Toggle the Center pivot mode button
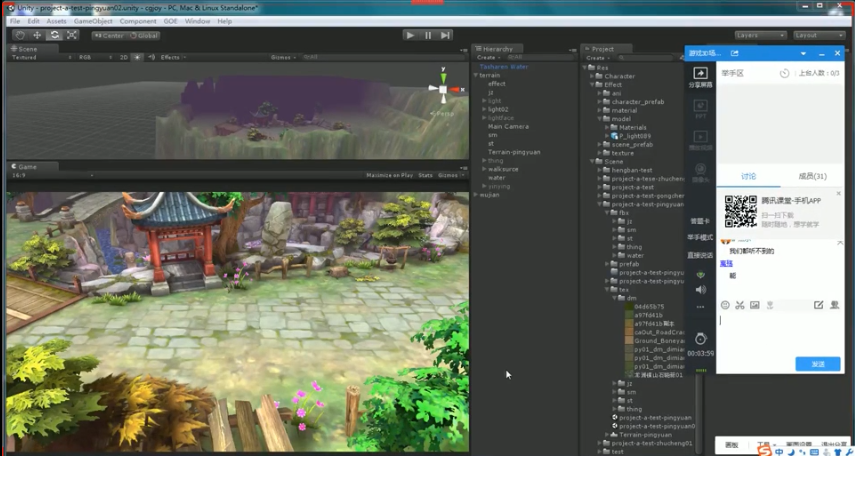 pyautogui.click(x=109, y=35)
